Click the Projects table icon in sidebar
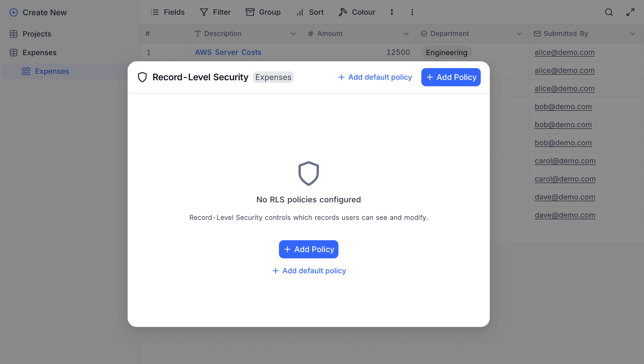Screen dimensions: 644x364 click(14, 34)
